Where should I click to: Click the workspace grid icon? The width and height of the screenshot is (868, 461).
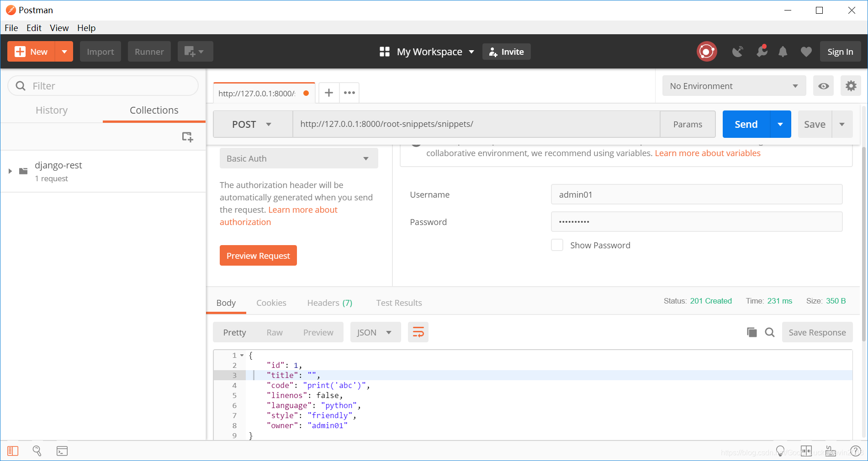pos(385,52)
